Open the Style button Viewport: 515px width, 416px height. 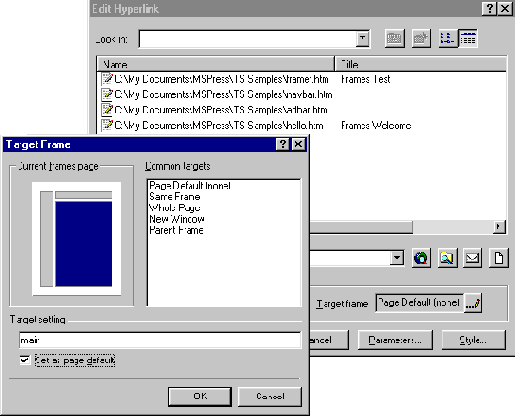coord(474,340)
